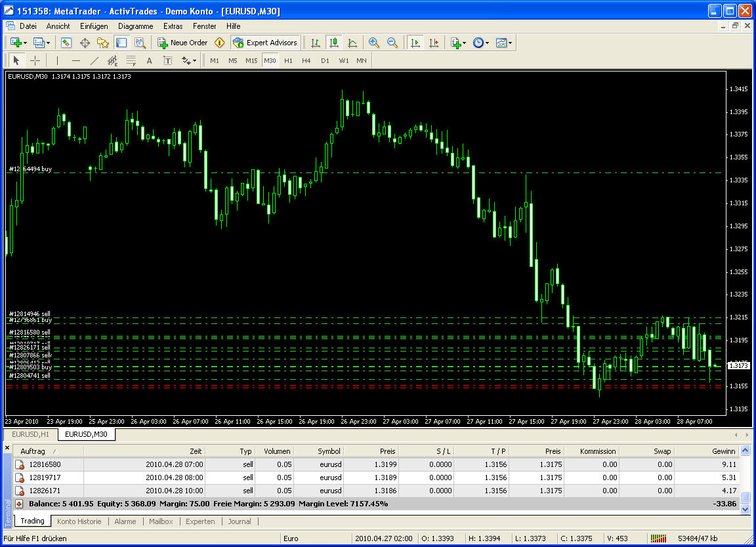The image size is (756, 547).
Task: Zoom in on the chart
Action: pyautogui.click(x=374, y=43)
